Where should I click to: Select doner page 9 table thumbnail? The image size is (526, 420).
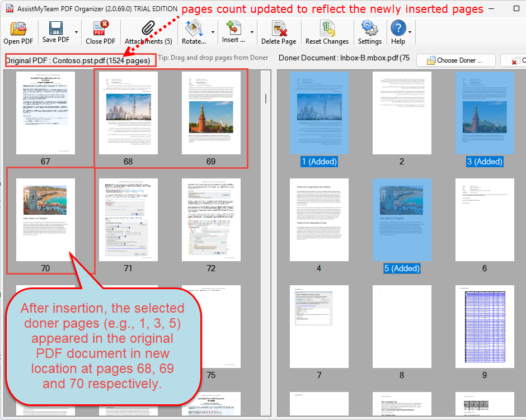coord(484,327)
